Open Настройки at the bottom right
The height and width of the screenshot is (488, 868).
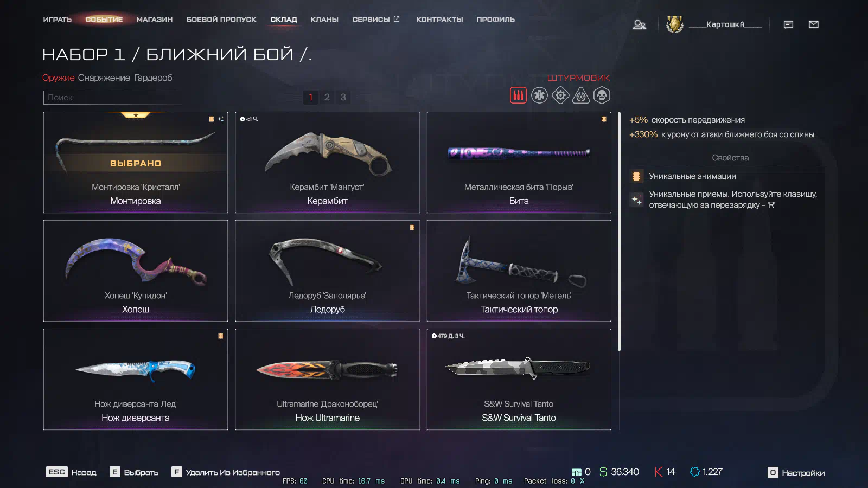coord(796,473)
